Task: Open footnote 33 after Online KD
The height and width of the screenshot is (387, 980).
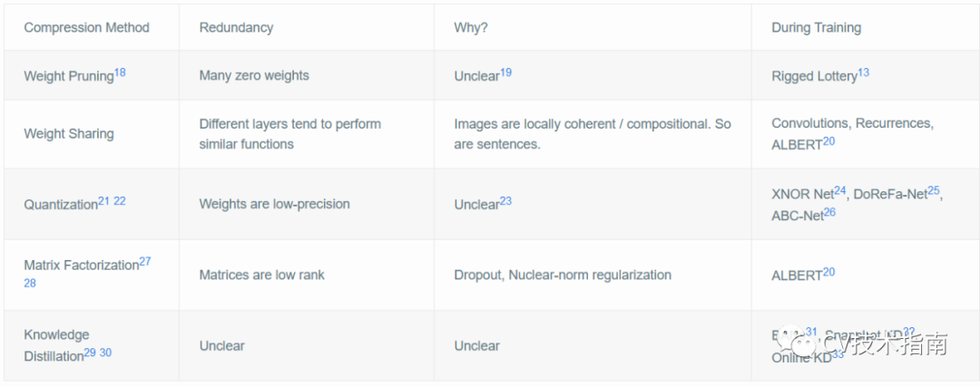Action: 838,354
